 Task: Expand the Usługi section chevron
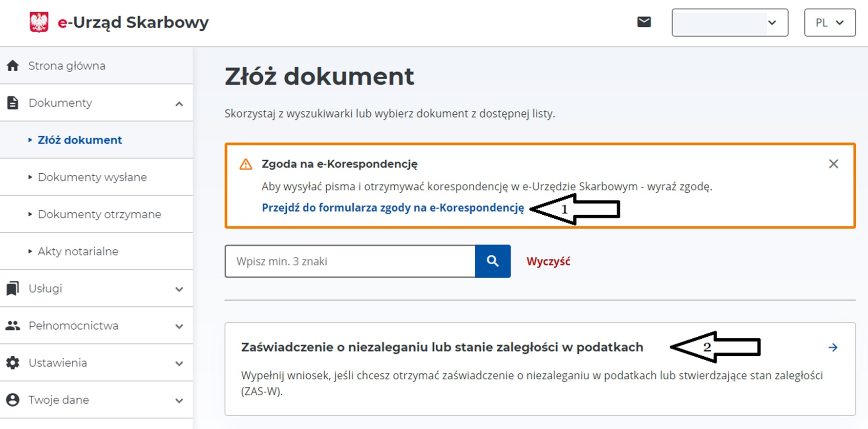point(179,289)
